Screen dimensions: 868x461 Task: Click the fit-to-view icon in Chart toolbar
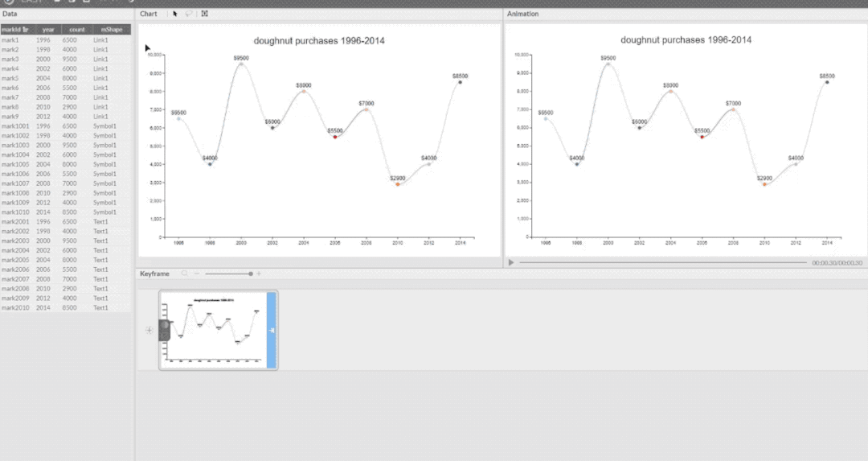204,14
